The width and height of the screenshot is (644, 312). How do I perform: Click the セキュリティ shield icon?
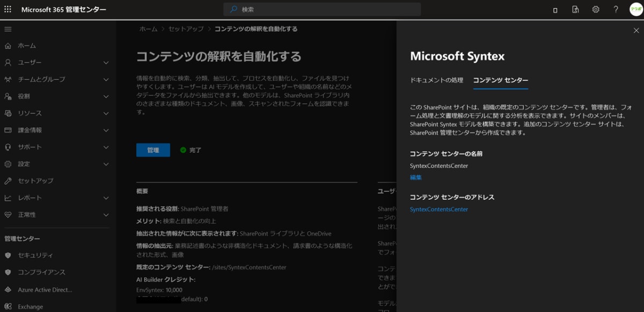(8, 255)
